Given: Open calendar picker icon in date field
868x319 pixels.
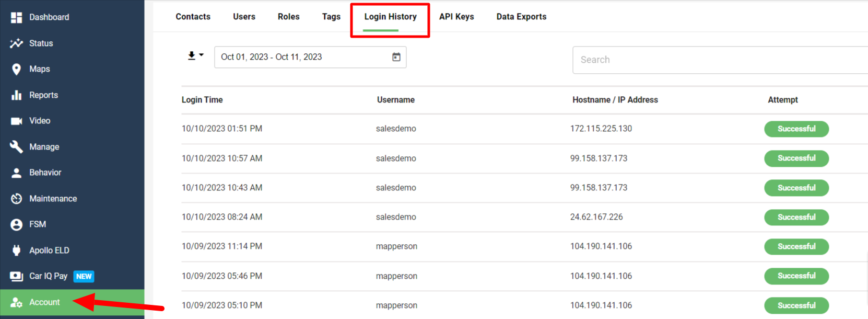Looking at the screenshot, I should point(396,57).
